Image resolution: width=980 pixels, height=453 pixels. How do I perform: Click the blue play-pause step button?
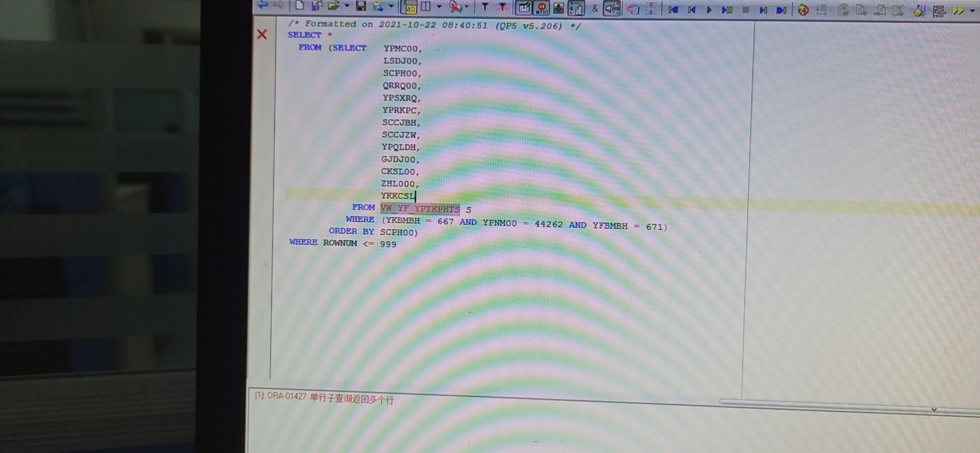pyautogui.click(x=727, y=10)
